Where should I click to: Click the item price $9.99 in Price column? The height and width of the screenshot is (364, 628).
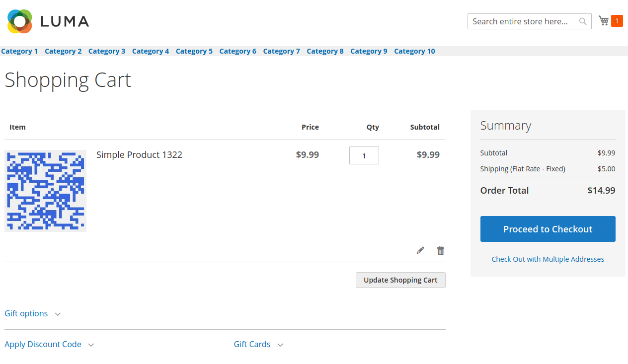308,155
